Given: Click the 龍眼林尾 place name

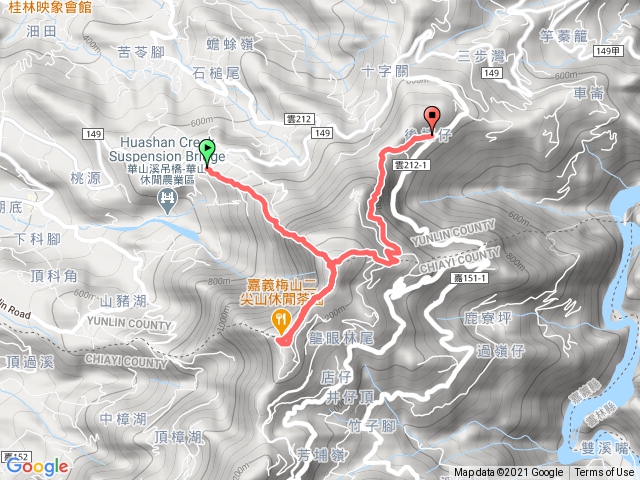Looking at the screenshot, I should (x=341, y=338).
